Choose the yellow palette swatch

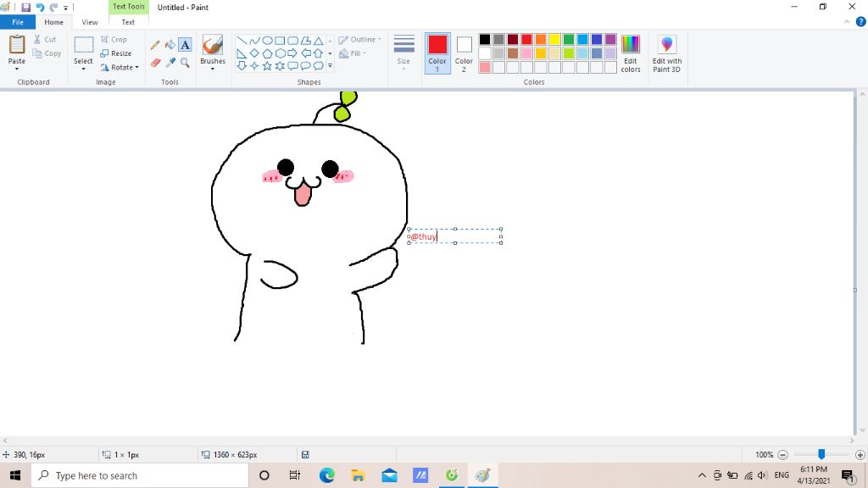click(x=554, y=39)
